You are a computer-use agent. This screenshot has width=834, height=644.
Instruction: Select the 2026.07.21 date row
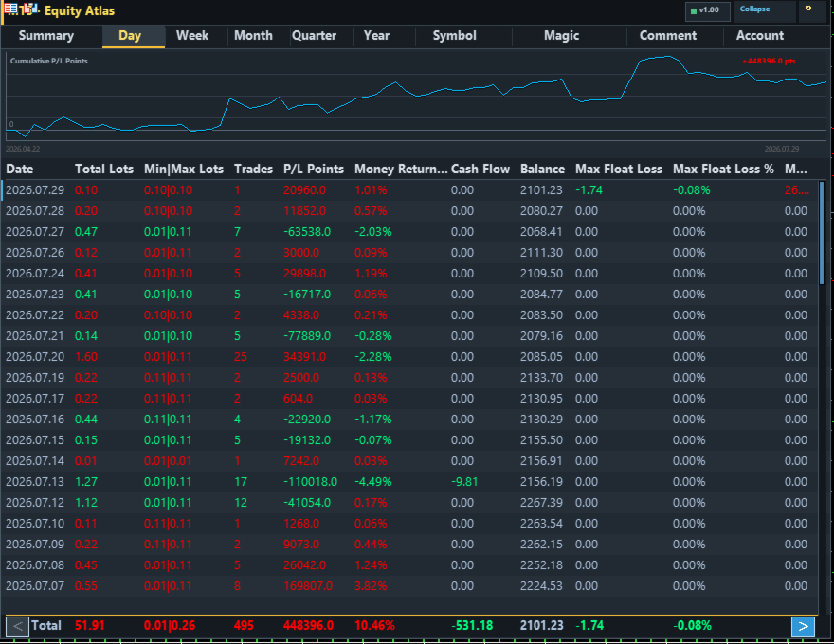pos(409,336)
